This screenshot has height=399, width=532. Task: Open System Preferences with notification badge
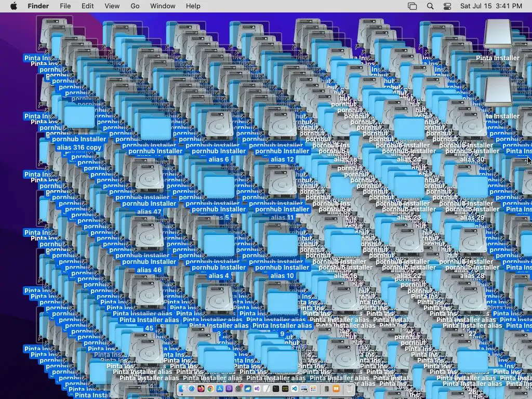[x=238, y=389]
